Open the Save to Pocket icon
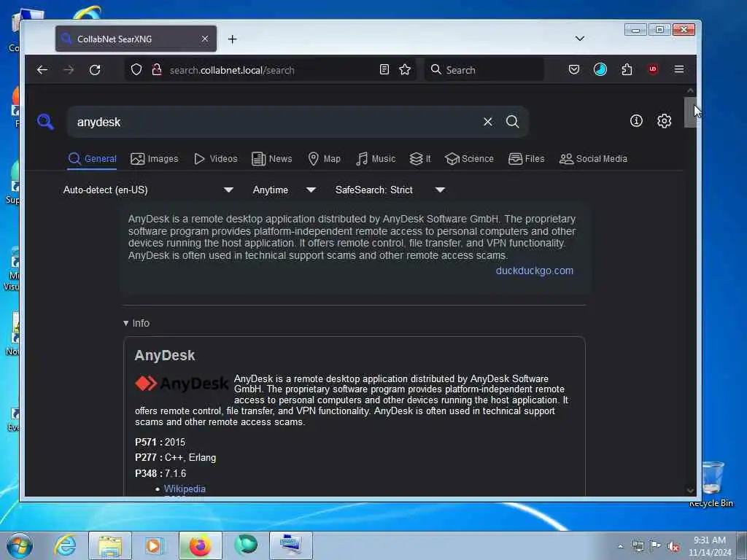 574,70
